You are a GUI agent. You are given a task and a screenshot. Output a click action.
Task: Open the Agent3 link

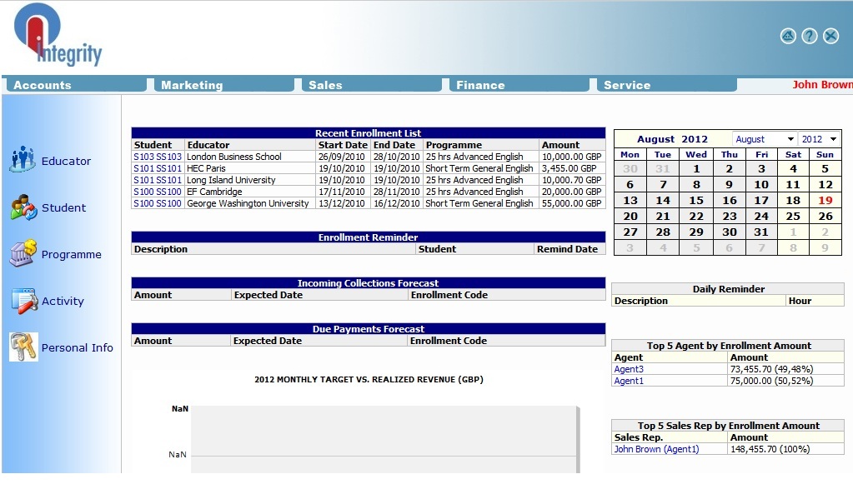point(629,369)
